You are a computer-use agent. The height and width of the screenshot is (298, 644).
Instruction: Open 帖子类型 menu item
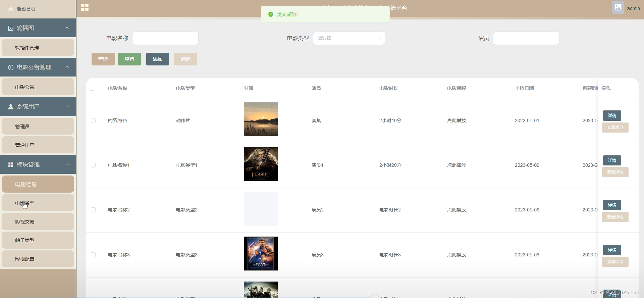click(x=38, y=240)
